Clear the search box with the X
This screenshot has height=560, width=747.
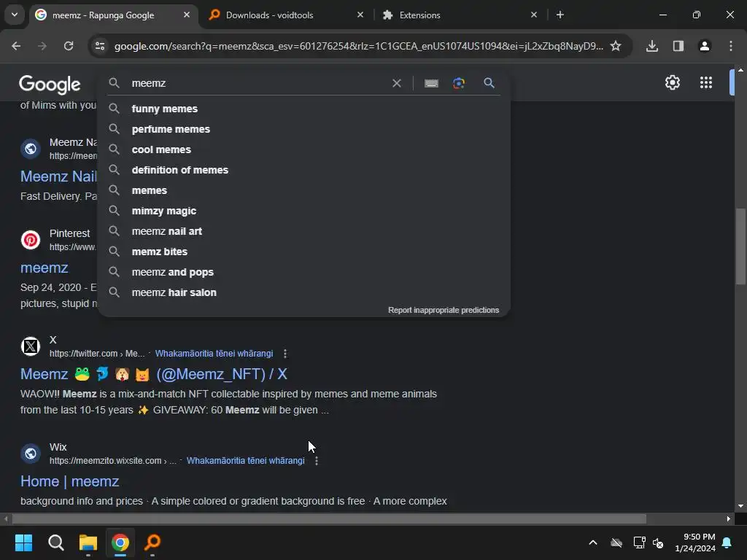coord(396,83)
